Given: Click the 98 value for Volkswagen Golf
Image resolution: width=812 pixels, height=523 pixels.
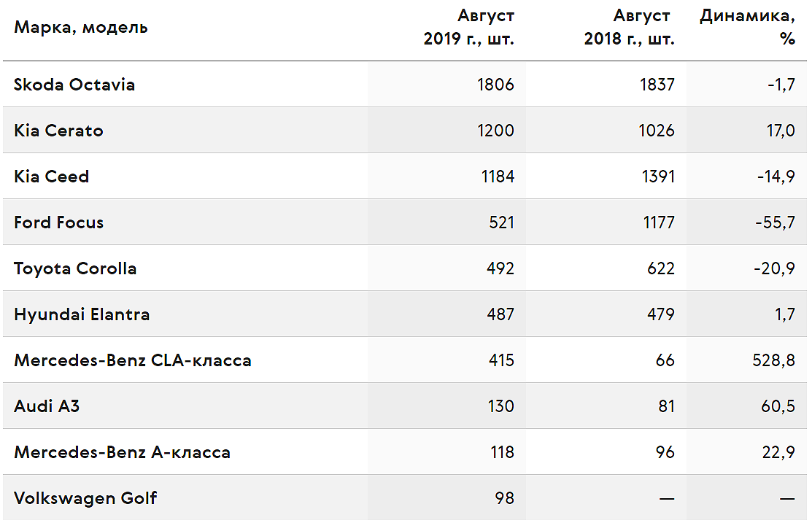Looking at the screenshot, I should (504, 498).
